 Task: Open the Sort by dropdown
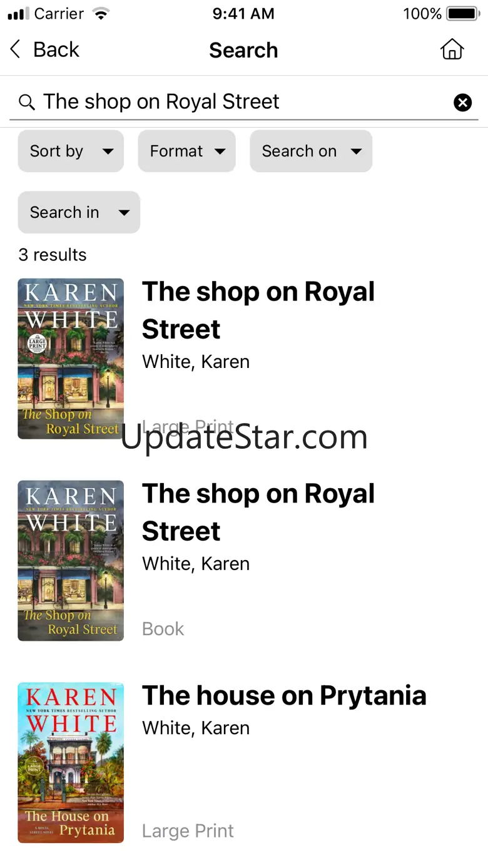71,151
